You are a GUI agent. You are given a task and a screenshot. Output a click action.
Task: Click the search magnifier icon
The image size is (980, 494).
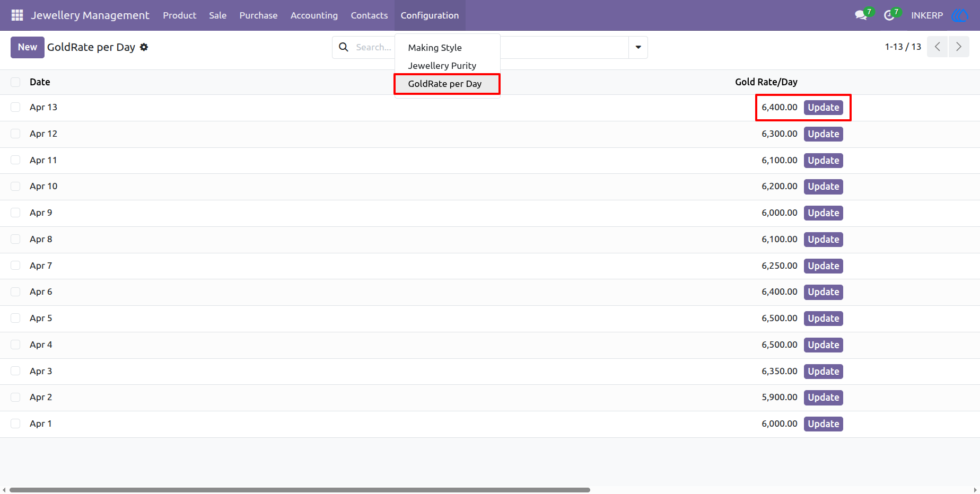(344, 47)
